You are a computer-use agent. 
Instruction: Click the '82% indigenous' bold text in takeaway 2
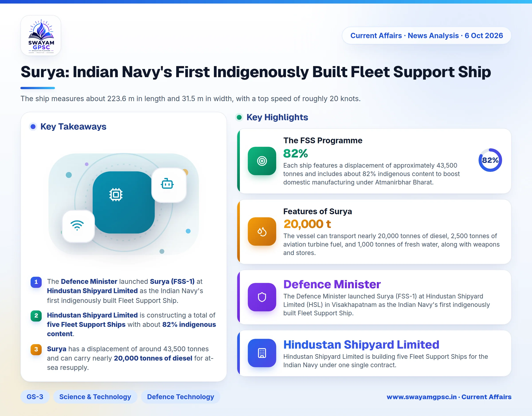coord(189,325)
